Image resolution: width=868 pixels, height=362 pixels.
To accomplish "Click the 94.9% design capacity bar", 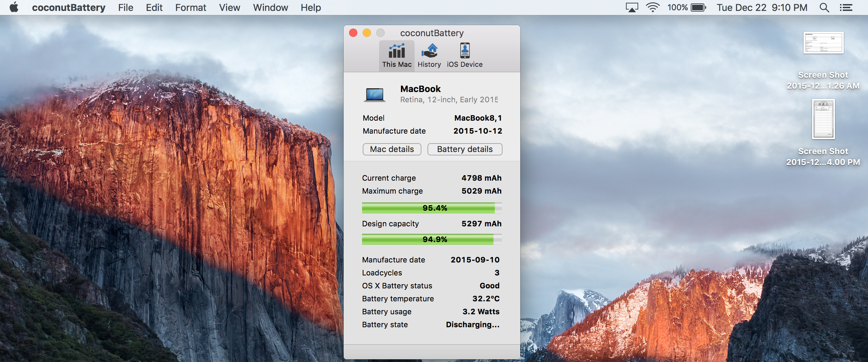I will tap(432, 239).
